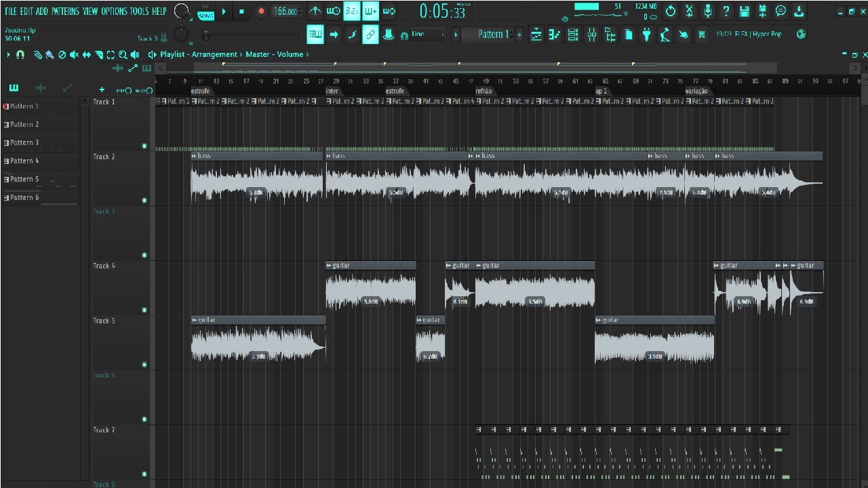Click the Stop transport button
The image size is (868, 488).
[242, 12]
